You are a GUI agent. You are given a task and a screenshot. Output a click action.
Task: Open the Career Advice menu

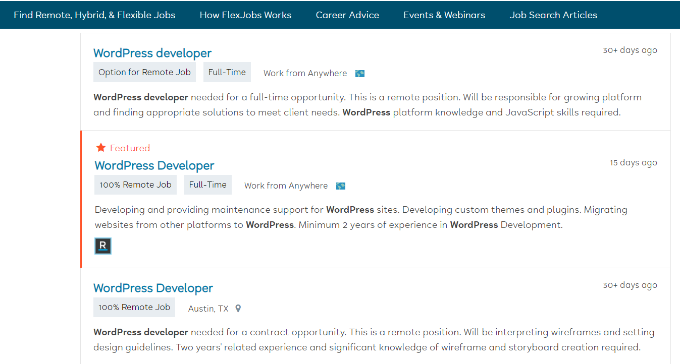pyautogui.click(x=347, y=15)
